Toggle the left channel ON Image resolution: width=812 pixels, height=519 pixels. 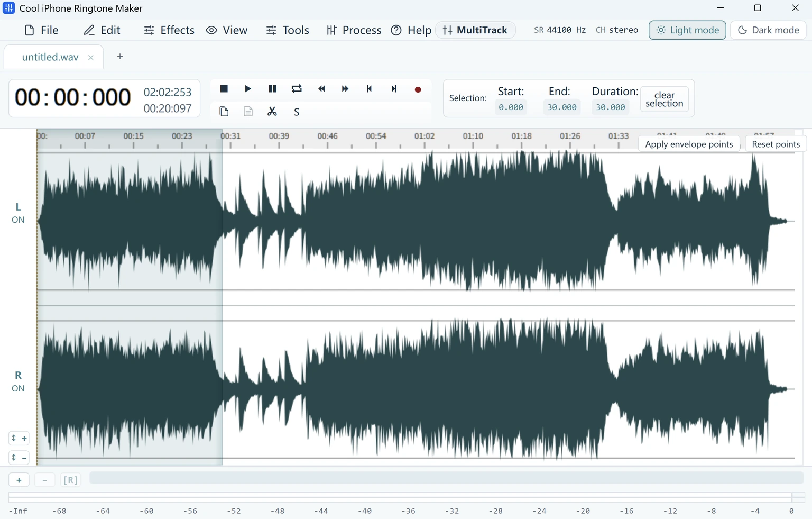[18, 220]
